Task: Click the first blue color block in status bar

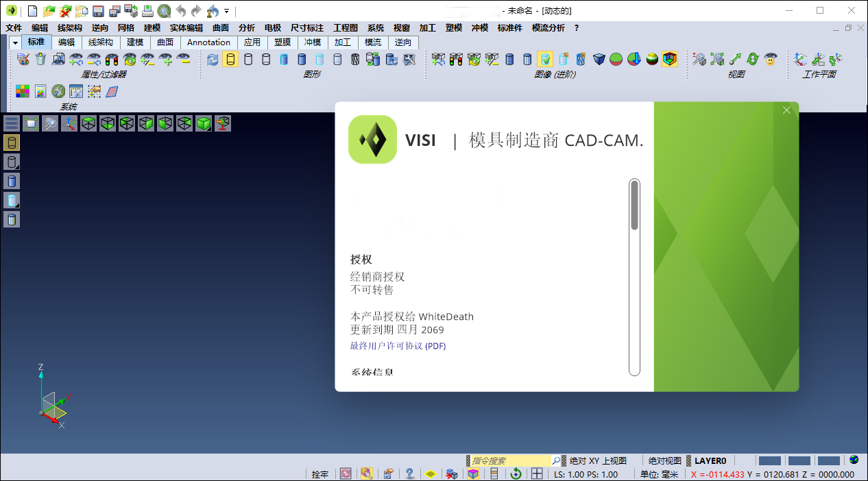Action: tap(770, 460)
